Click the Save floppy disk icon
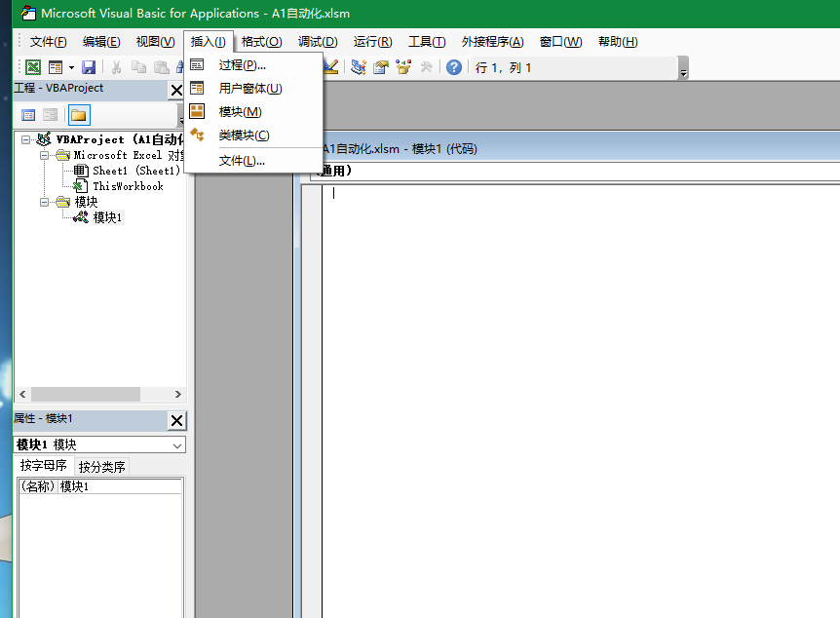 click(89, 67)
